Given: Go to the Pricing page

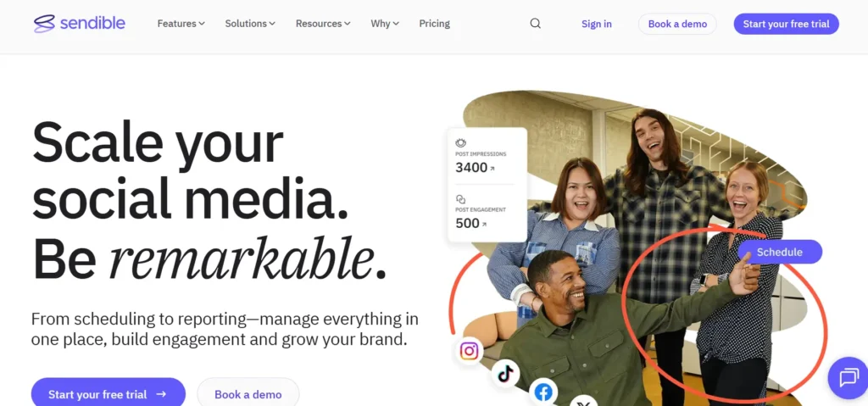Looking at the screenshot, I should point(435,24).
